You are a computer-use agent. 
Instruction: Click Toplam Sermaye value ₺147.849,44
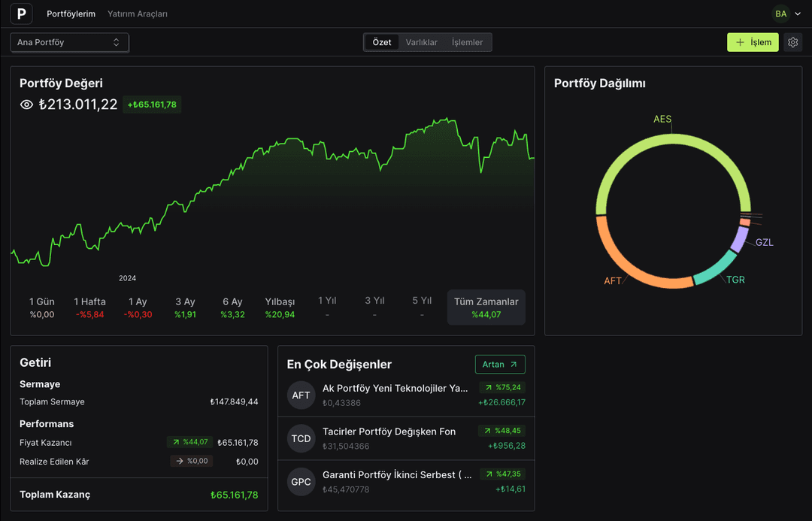pyautogui.click(x=234, y=402)
